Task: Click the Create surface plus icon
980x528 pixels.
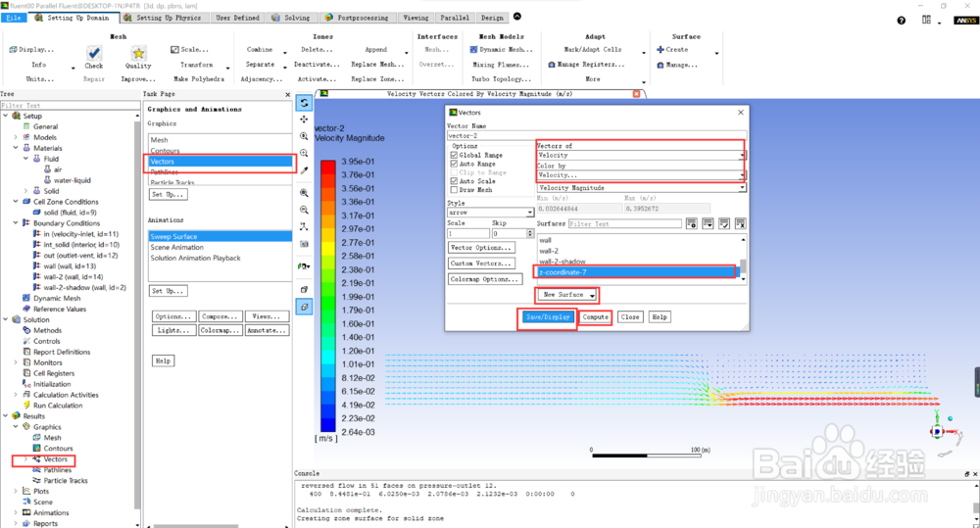Action: click(x=660, y=49)
